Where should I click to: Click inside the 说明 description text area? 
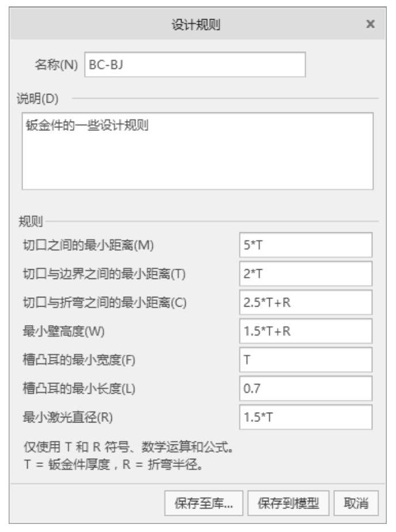tap(197, 151)
